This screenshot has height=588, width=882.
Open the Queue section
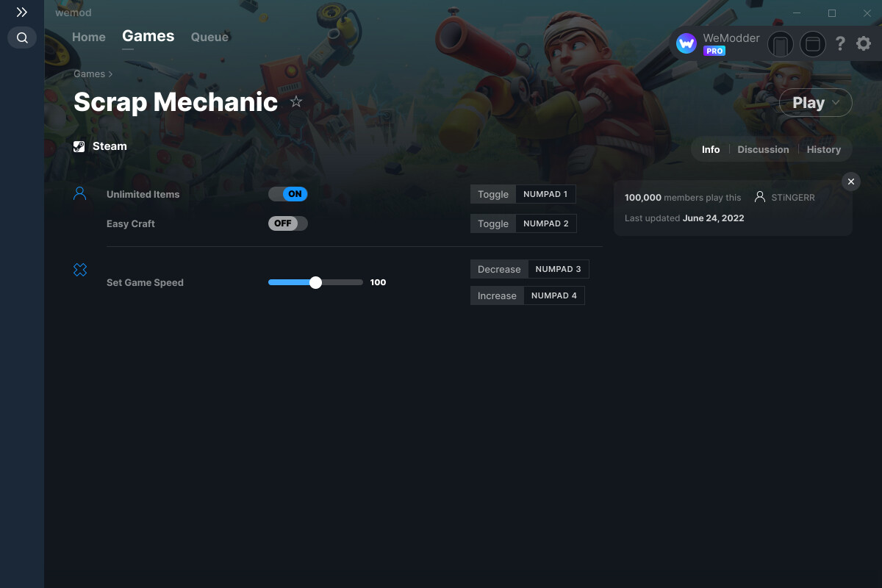(209, 37)
